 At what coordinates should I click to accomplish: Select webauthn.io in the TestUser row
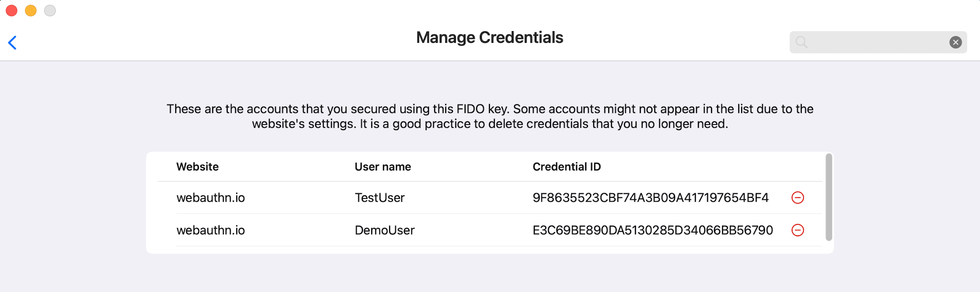(210, 197)
